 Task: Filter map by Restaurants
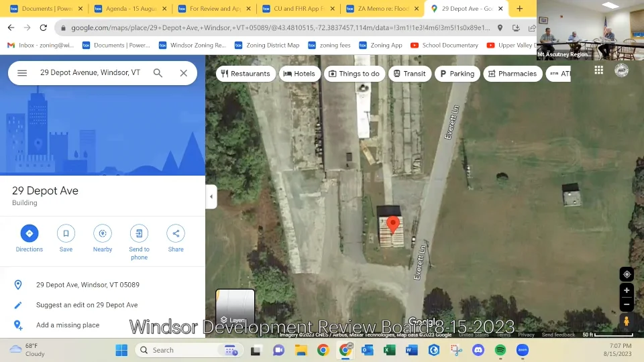(246, 74)
